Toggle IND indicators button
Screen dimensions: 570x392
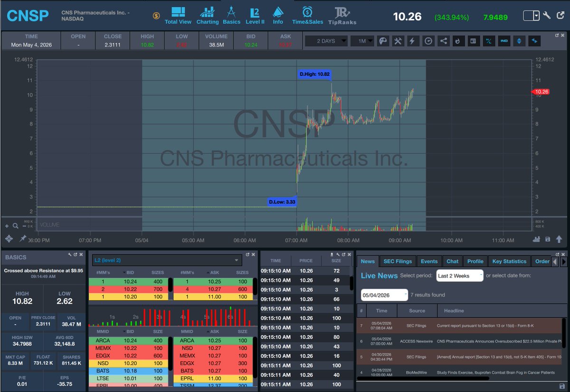pyautogui.click(x=504, y=41)
